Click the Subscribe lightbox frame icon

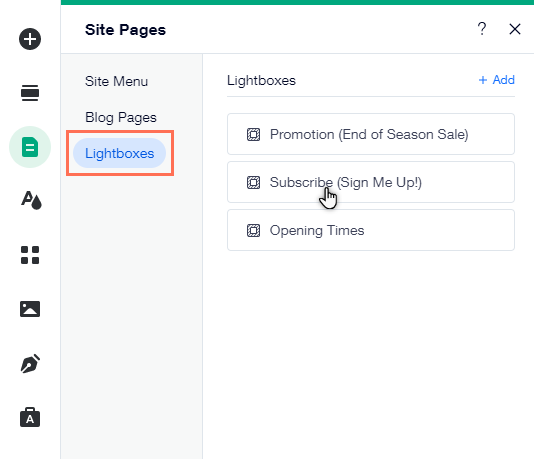(x=253, y=183)
